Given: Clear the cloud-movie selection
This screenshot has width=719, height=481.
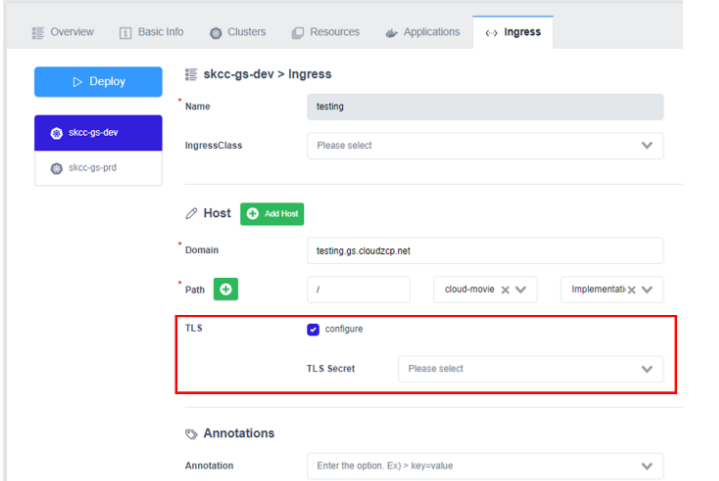Looking at the screenshot, I should tap(505, 290).
